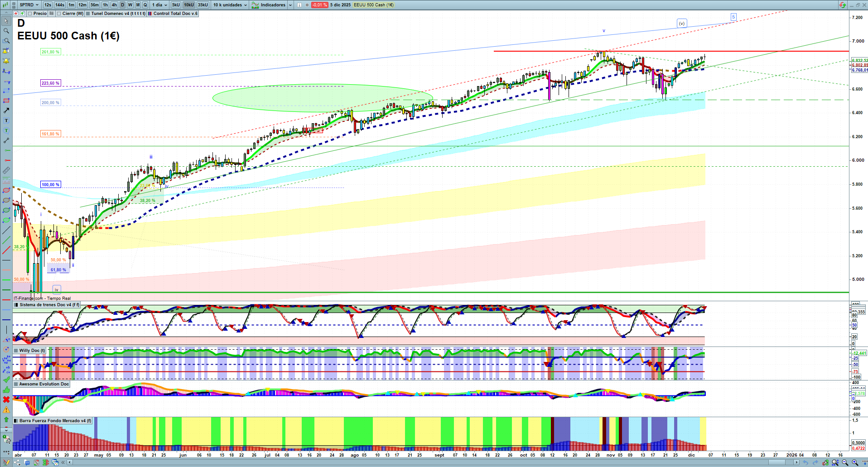Select the arrow line drawing tool

pyautogui.click(x=6, y=111)
